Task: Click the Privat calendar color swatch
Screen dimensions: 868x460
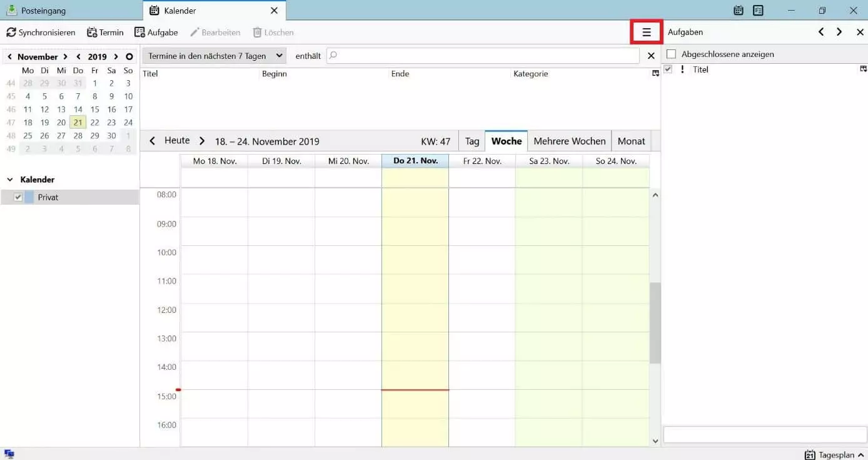Action: pos(29,197)
